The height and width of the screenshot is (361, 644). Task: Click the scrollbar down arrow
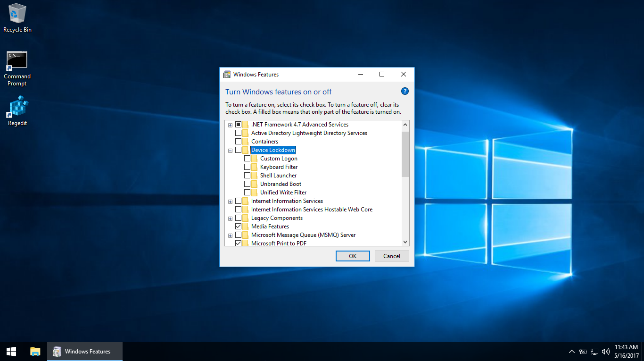click(405, 242)
